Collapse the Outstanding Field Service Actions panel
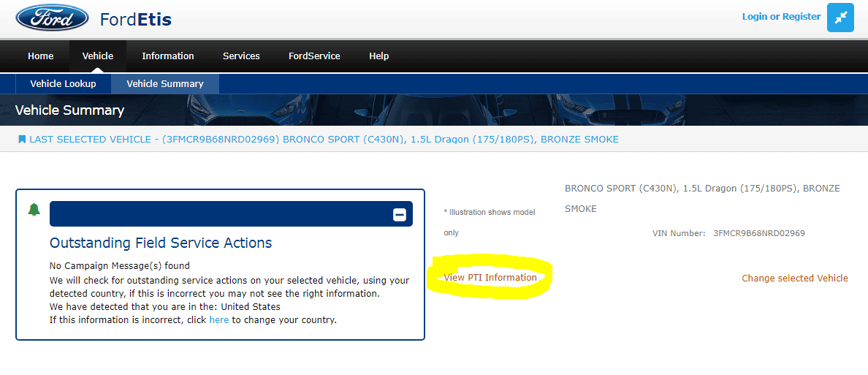The width and height of the screenshot is (868, 375). click(x=399, y=214)
